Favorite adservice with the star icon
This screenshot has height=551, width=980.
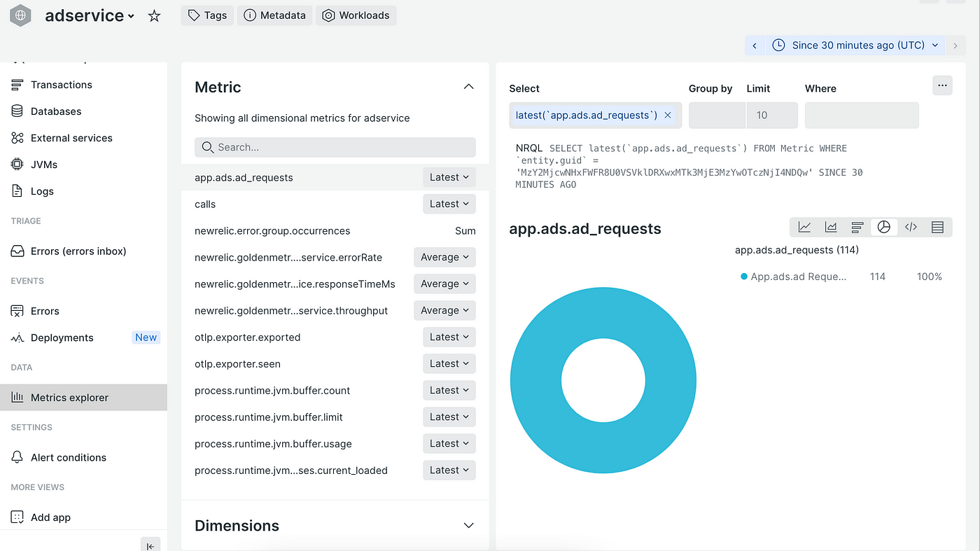tap(155, 15)
